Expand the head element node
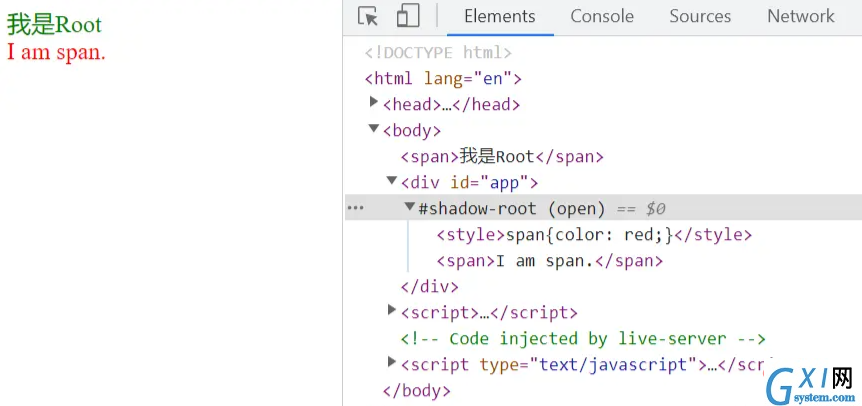Viewport: 862px width, 406px height. [x=374, y=102]
